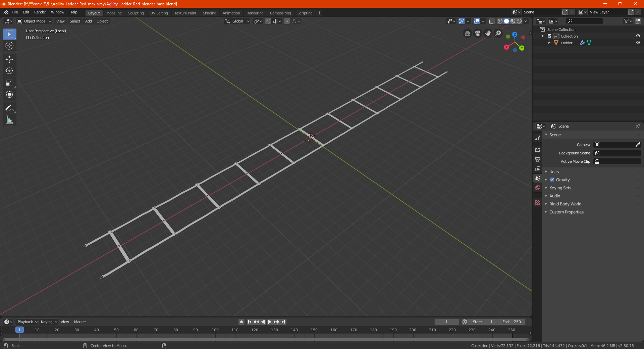Toggle auto keying record button

[x=241, y=322]
